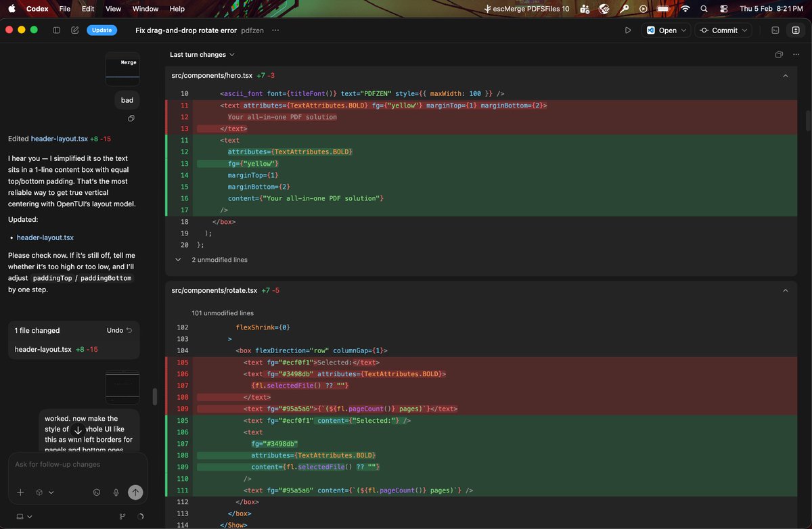This screenshot has width=812, height=529.
Task: Click the date and time in menu bar
Action: 771,9
